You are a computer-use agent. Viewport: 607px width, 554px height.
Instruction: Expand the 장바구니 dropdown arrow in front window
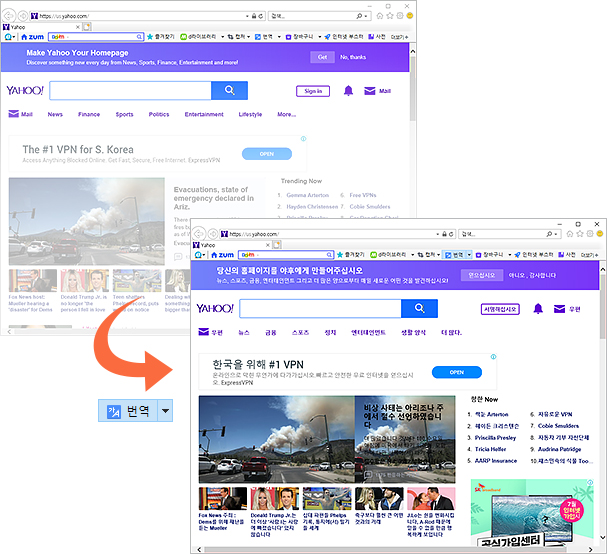(510, 255)
